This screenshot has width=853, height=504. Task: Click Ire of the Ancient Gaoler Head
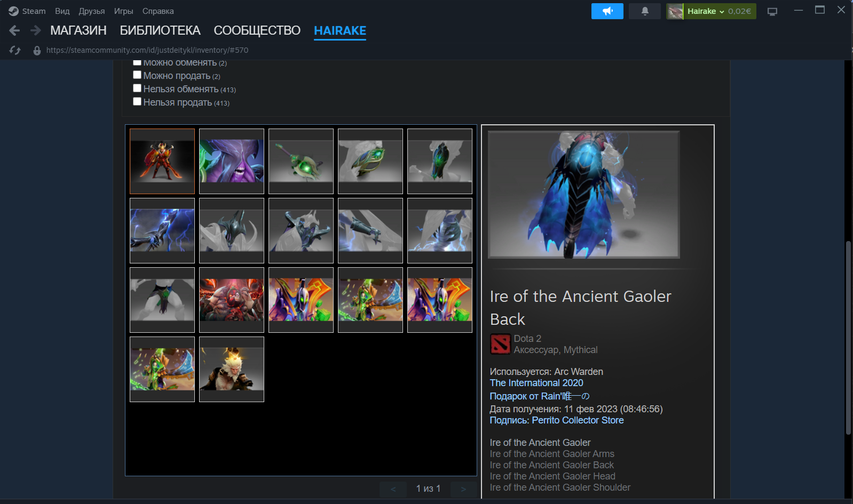(x=552, y=476)
